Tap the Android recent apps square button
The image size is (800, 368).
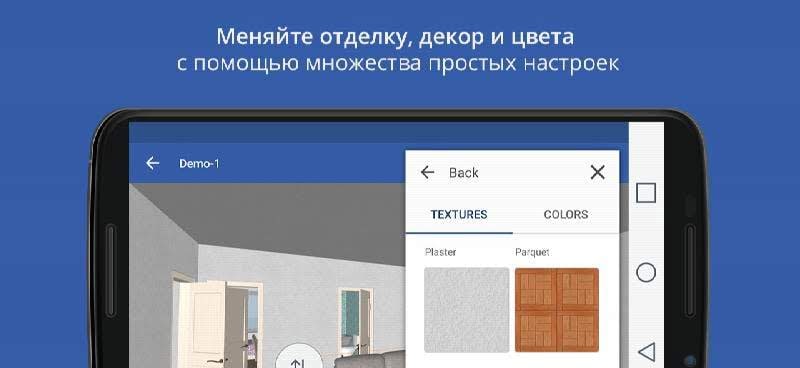tap(646, 193)
